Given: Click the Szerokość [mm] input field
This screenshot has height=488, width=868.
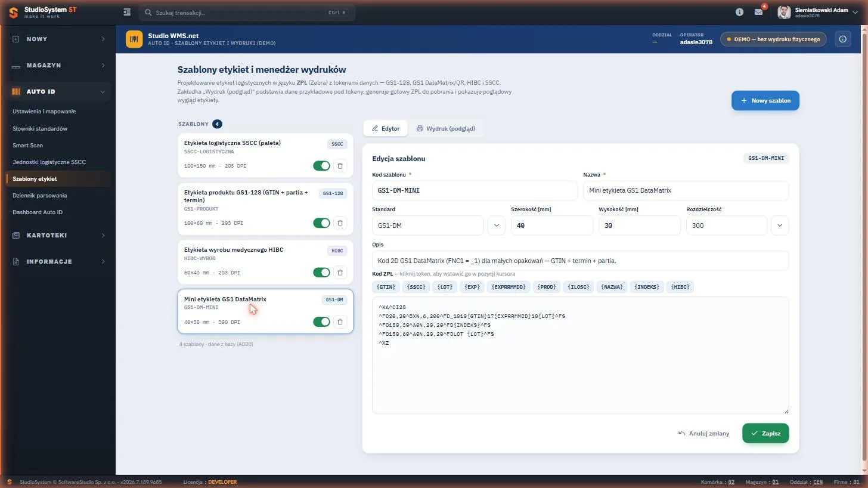Looking at the screenshot, I should click(x=552, y=226).
